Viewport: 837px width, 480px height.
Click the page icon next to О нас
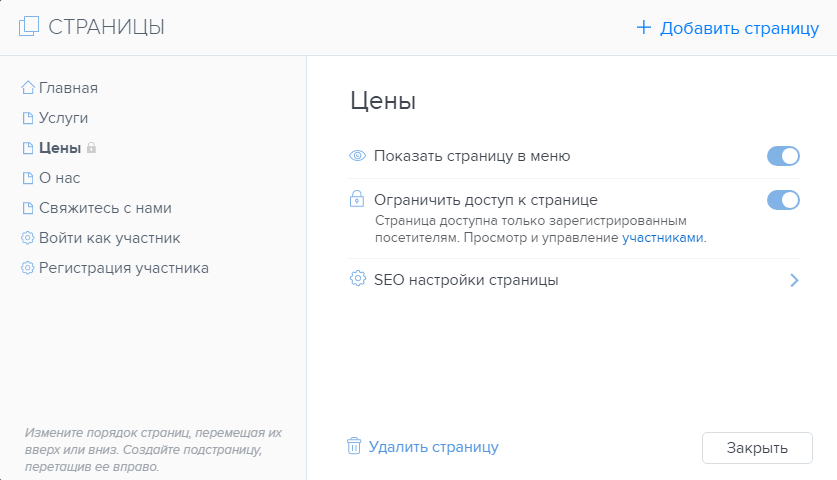(x=28, y=178)
